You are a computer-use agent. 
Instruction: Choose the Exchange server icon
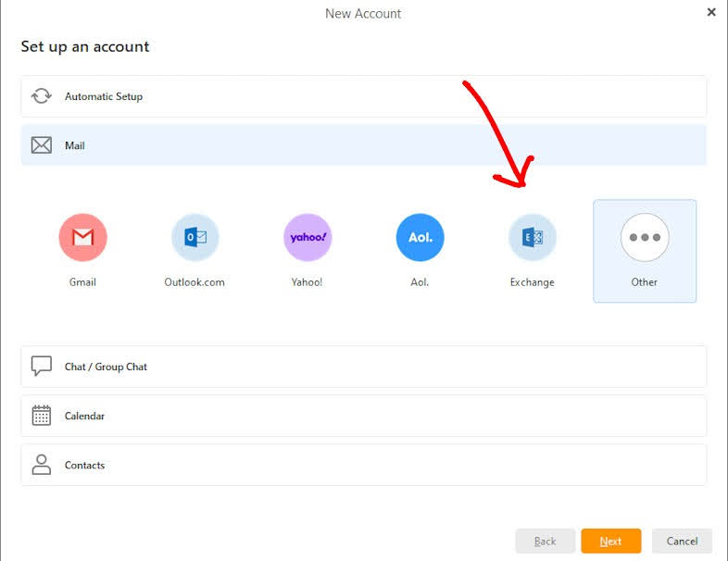pos(533,238)
